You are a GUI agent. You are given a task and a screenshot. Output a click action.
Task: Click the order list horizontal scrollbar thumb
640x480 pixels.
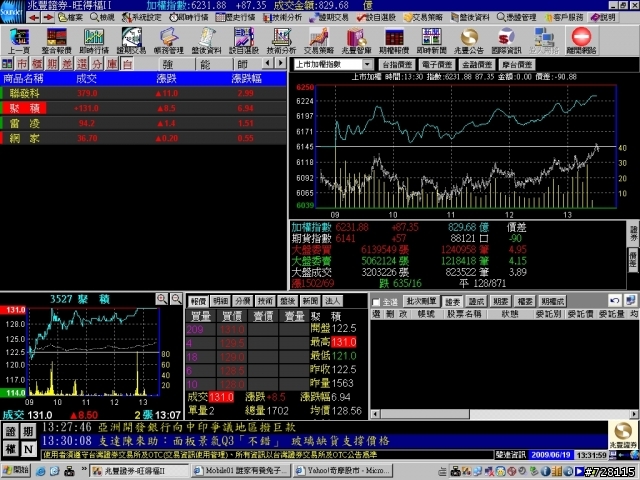pos(425,414)
